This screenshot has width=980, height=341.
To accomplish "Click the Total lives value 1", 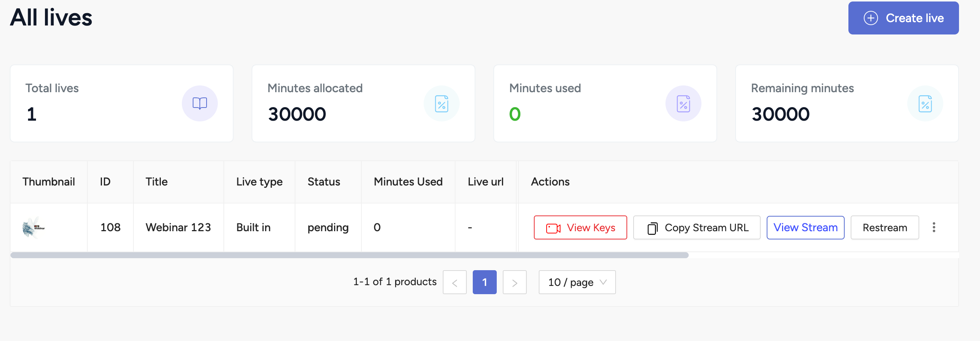I will pyautogui.click(x=31, y=114).
